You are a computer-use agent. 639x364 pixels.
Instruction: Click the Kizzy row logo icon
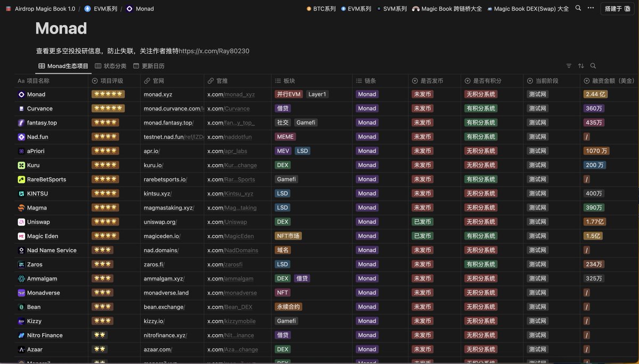(x=21, y=321)
